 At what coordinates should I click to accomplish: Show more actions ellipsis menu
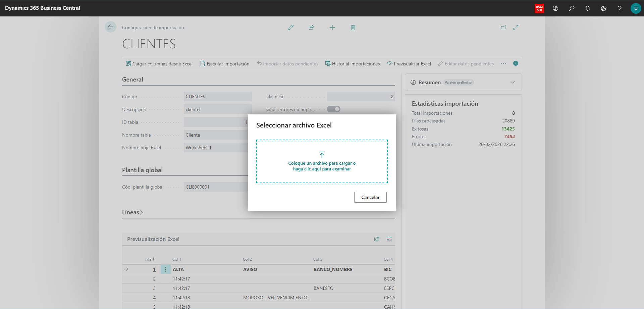503,63
